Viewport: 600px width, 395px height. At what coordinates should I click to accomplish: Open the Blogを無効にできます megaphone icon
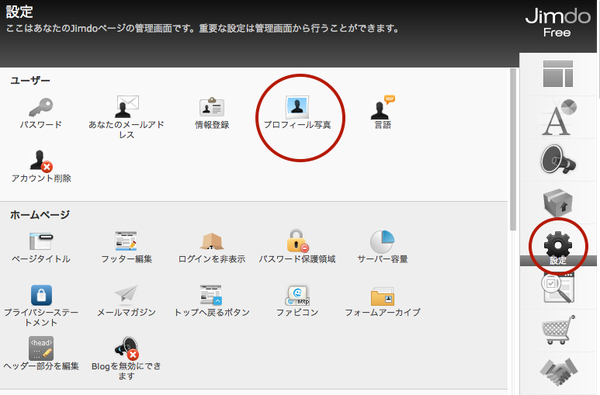pyautogui.click(x=127, y=348)
